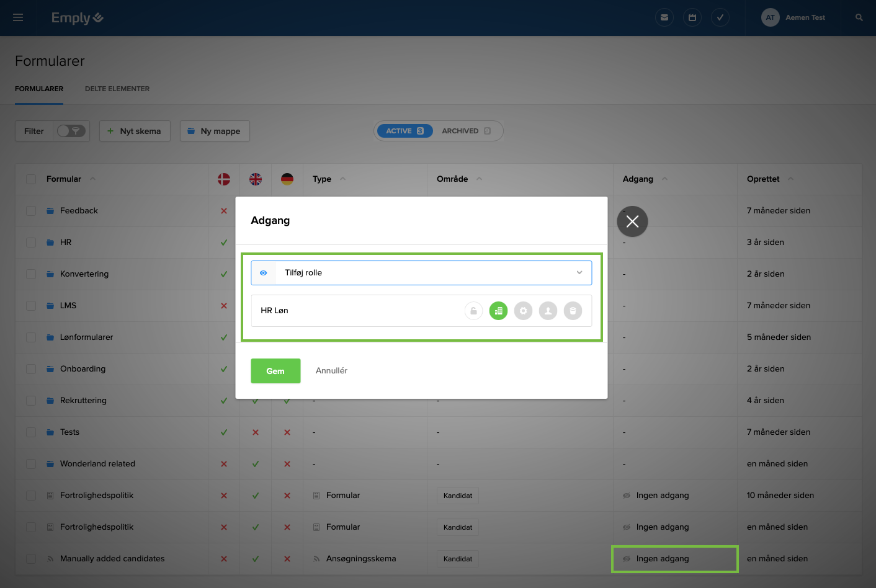Switch to the Delte Elementer tab
The height and width of the screenshot is (588, 876).
click(x=117, y=89)
